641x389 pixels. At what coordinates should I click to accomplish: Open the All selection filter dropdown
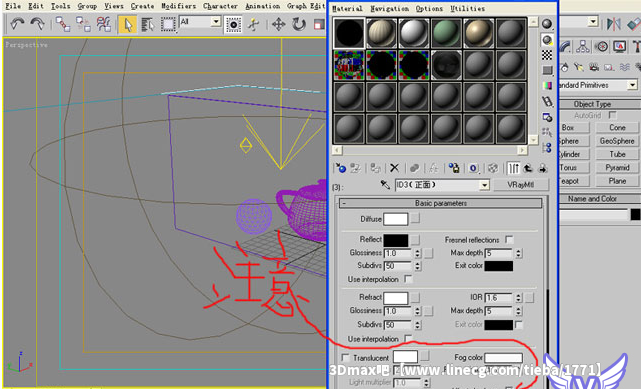(215, 21)
